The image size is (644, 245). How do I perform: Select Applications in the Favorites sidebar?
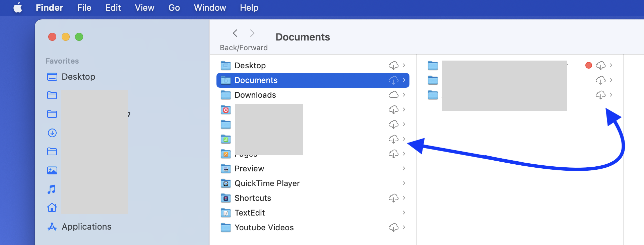coord(79,227)
